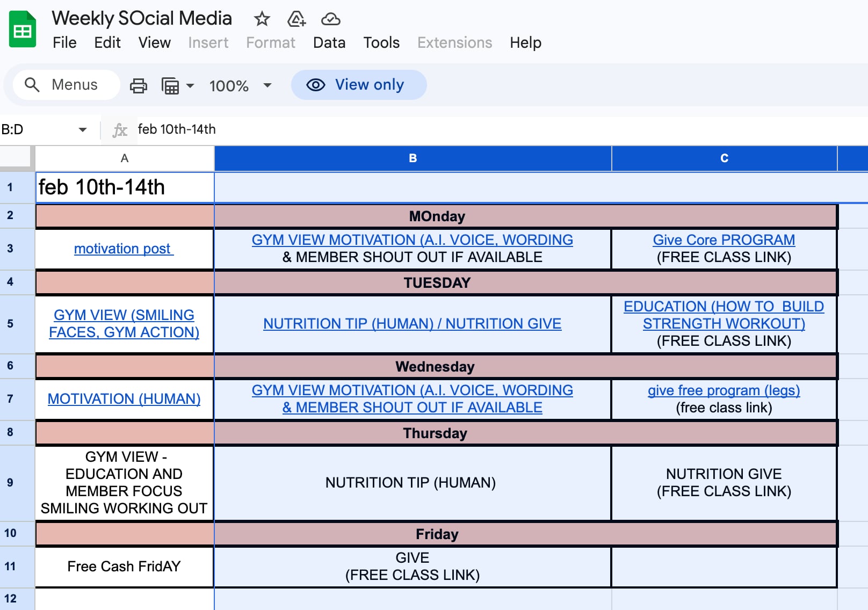This screenshot has width=868, height=610.
Task: Check the cloud document status icon
Action: point(330,19)
